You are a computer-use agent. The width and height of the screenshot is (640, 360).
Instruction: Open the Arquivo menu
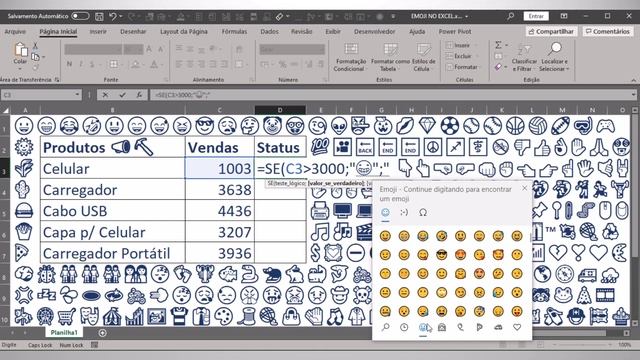[x=15, y=31]
